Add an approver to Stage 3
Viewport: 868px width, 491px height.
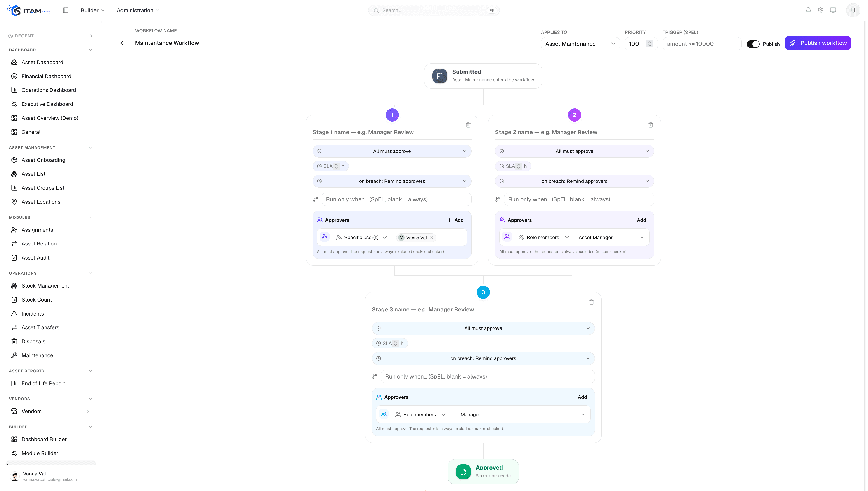(x=579, y=397)
